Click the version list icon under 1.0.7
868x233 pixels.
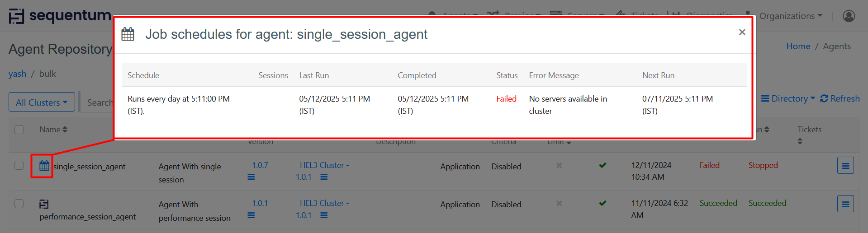click(251, 177)
